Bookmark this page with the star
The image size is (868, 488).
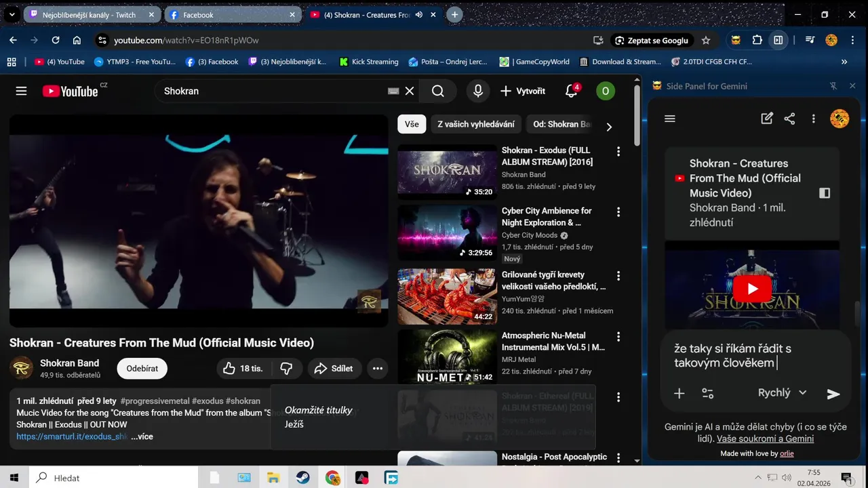pos(706,41)
